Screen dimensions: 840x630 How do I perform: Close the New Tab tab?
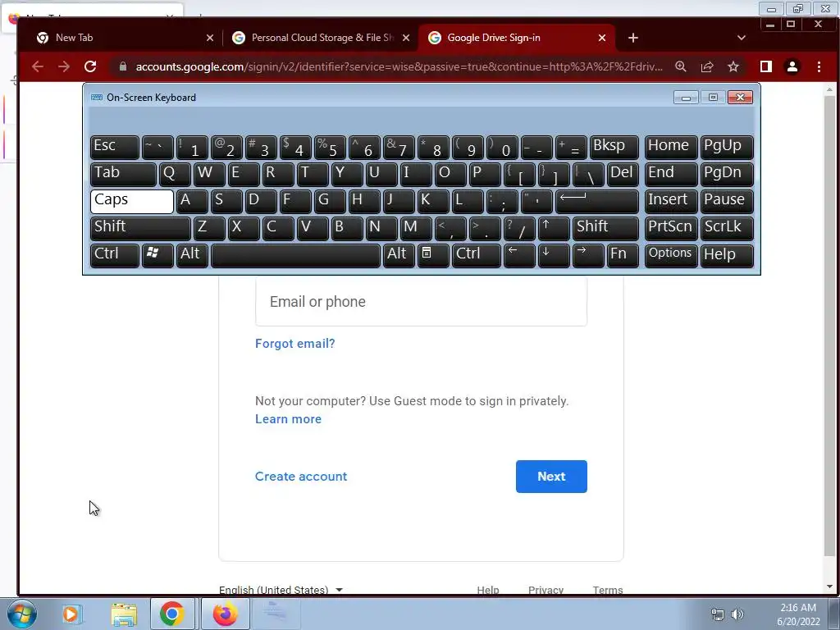(x=210, y=38)
